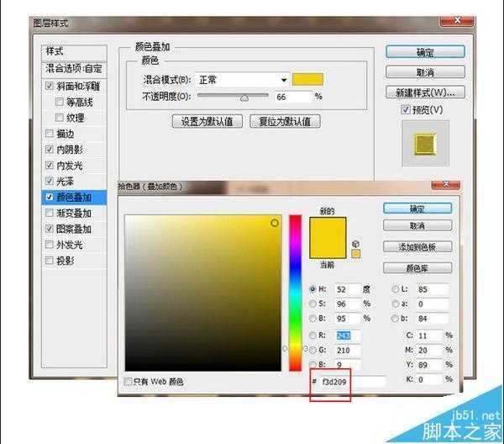Toggle the 内阴影 checkbox
The width and height of the screenshot is (504, 444).
pyautogui.click(x=50, y=150)
